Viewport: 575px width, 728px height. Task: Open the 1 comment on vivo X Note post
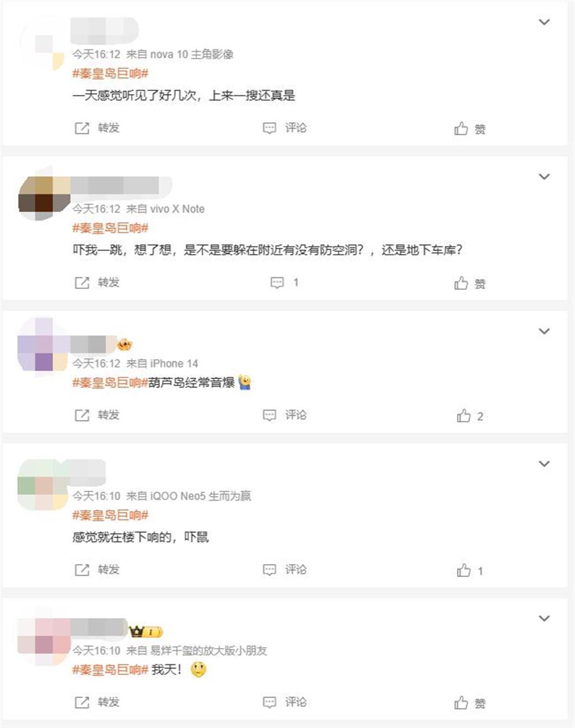[x=285, y=282]
